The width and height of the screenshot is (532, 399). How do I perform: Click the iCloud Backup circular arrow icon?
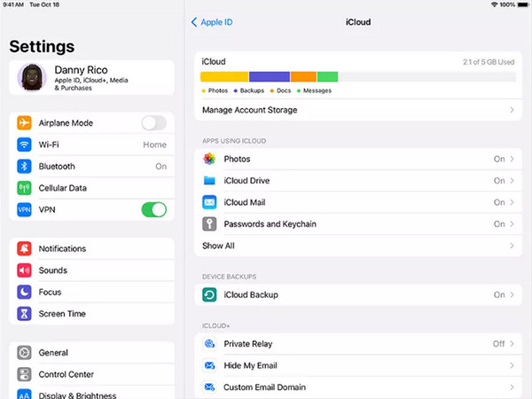[x=209, y=295]
